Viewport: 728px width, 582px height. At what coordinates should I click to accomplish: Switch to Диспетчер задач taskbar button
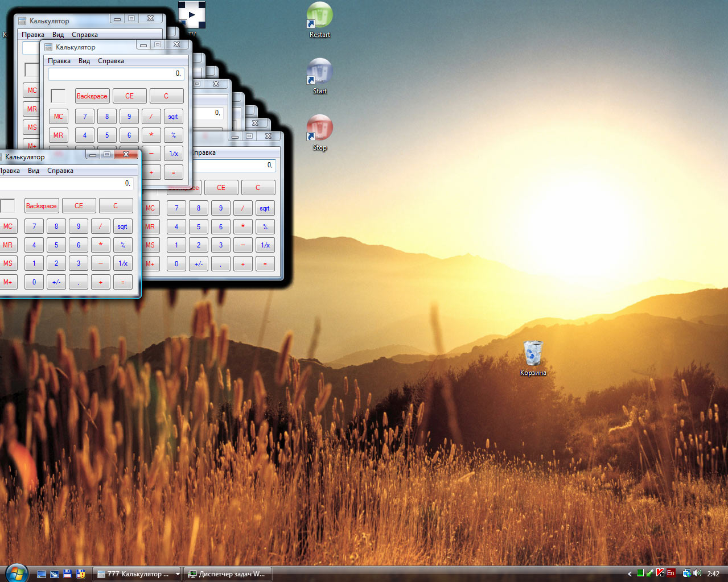click(x=228, y=574)
